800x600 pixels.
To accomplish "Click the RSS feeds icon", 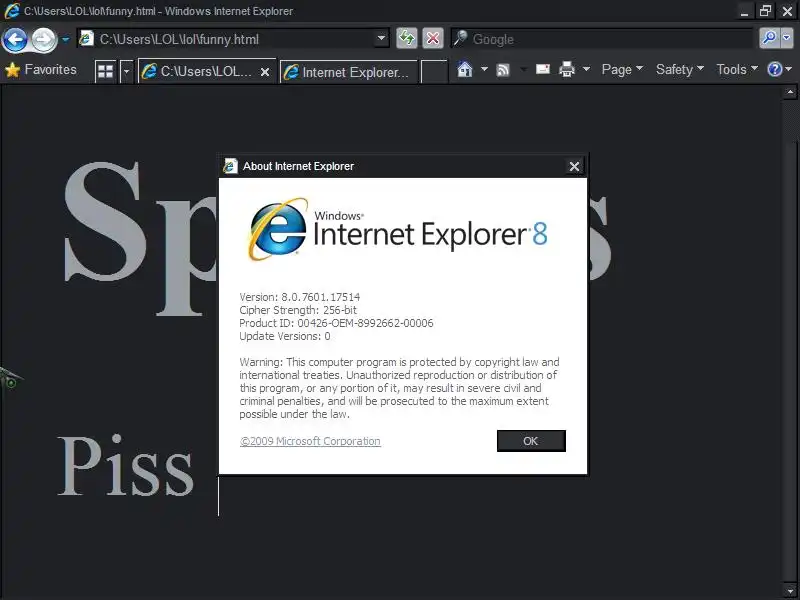I will 503,69.
